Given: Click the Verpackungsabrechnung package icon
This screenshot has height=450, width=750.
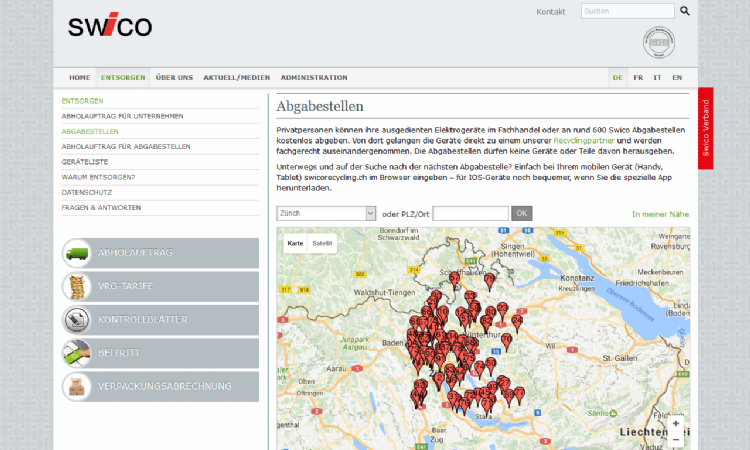Looking at the screenshot, I should pyautogui.click(x=78, y=385).
